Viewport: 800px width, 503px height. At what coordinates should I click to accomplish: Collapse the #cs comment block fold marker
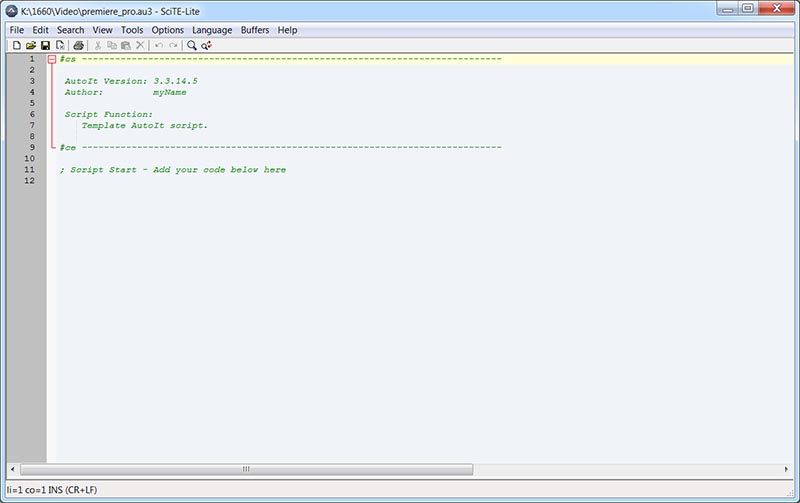tap(52, 59)
